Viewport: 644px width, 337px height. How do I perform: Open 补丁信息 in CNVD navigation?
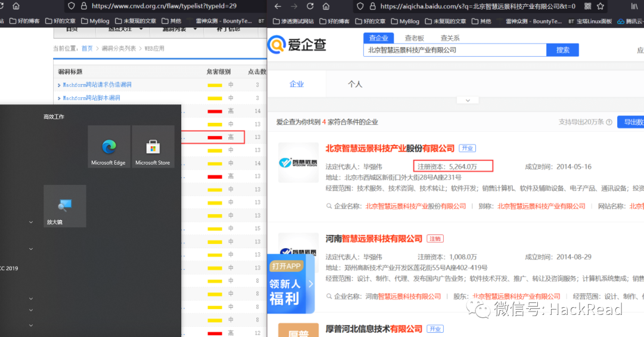[228, 29]
